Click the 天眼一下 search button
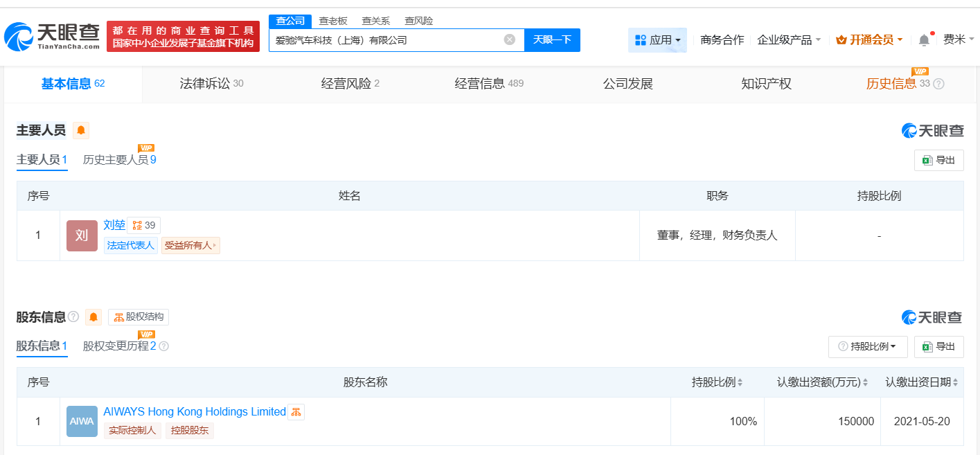Screen dimensions: 980x455 [x=552, y=39]
